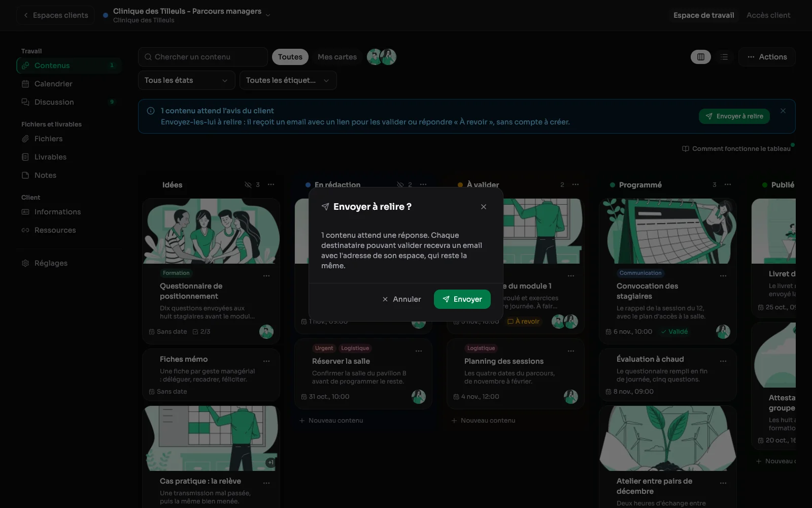The width and height of the screenshot is (812, 508).
Task: Toggle hidden-eye icon on En rédaction column
Action: pyautogui.click(x=400, y=185)
